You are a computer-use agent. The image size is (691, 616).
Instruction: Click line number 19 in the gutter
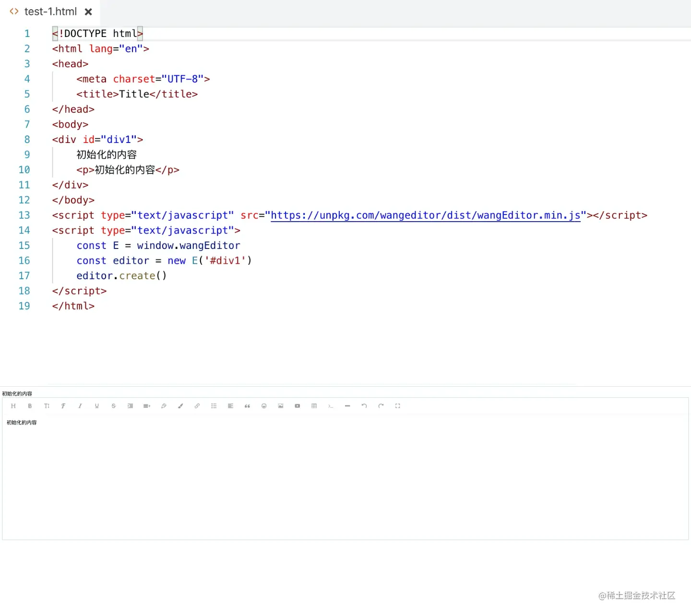24,306
